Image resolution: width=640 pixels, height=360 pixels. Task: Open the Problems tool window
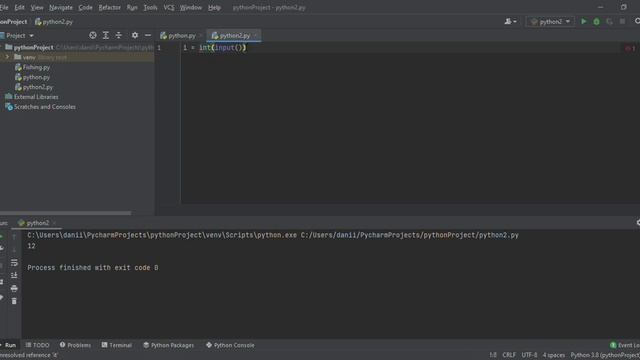pyautogui.click(x=76, y=345)
